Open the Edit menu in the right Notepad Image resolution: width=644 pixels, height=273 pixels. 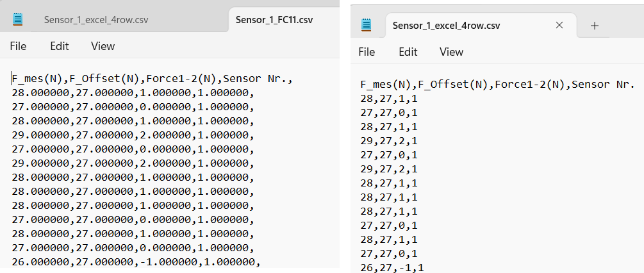[408, 52]
